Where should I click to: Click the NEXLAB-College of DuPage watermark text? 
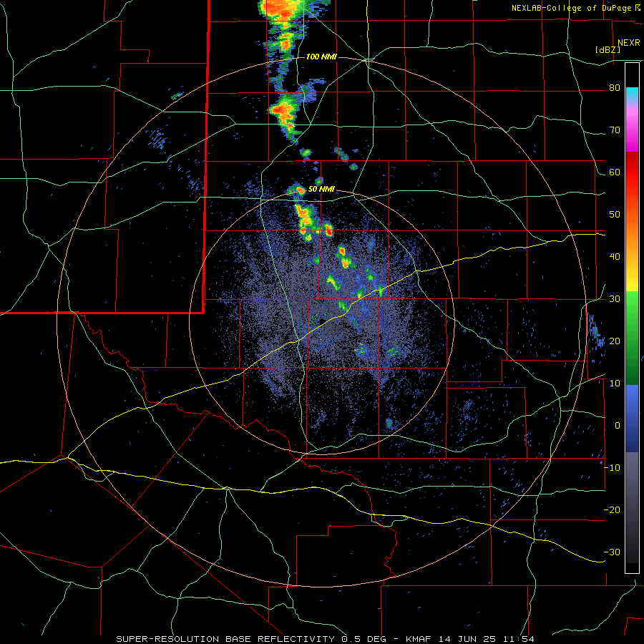pos(571,8)
